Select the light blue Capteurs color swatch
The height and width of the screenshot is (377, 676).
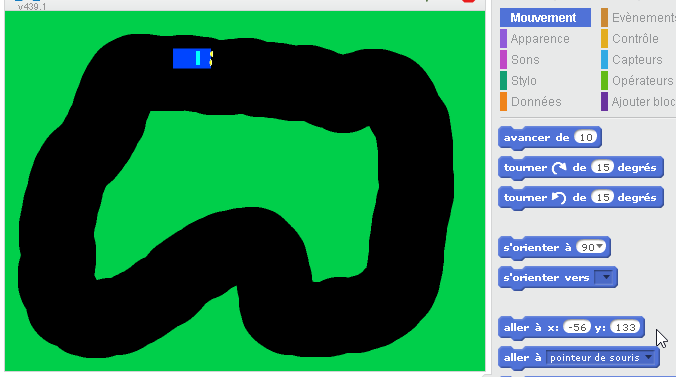point(604,60)
